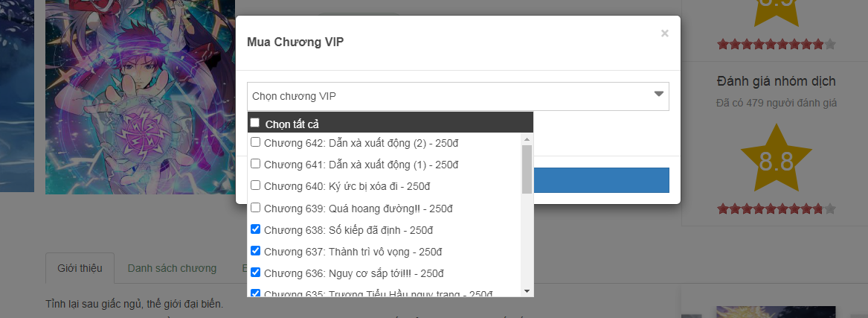Image resolution: width=868 pixels, height=318 pixels.
Task: Click the scroll-down arrow of the chapter list
Action: pos(527,290)
